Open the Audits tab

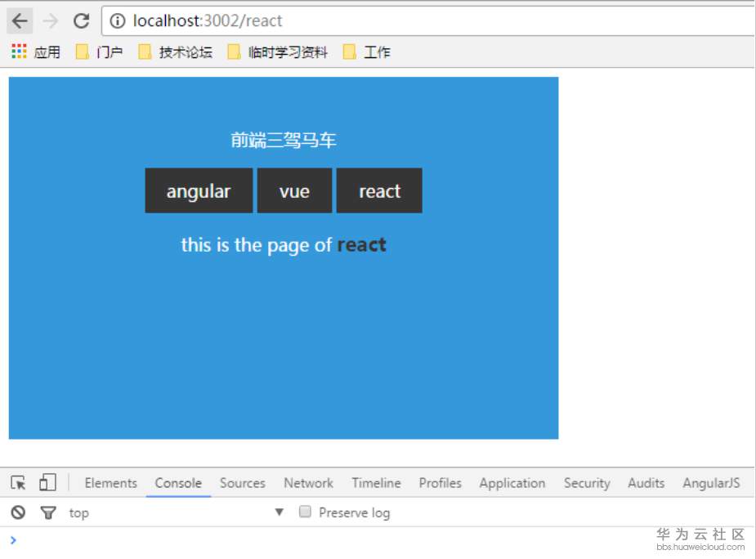click(646, 483)
